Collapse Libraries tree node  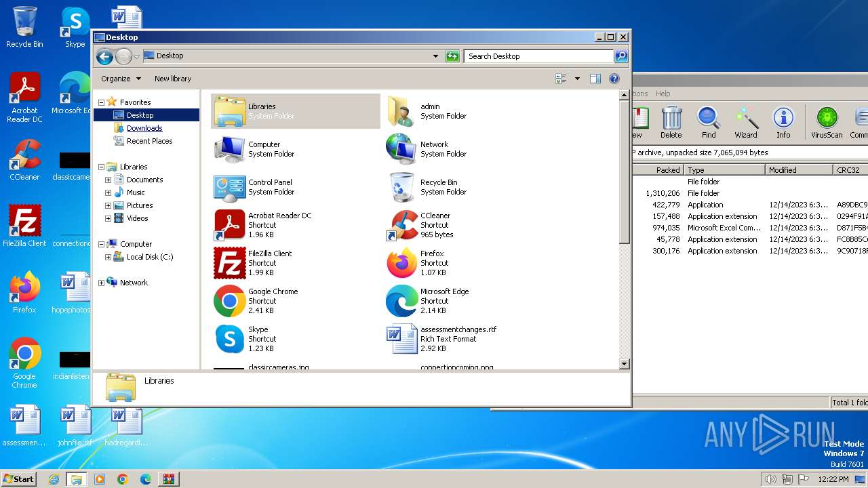tap(101, 167)
